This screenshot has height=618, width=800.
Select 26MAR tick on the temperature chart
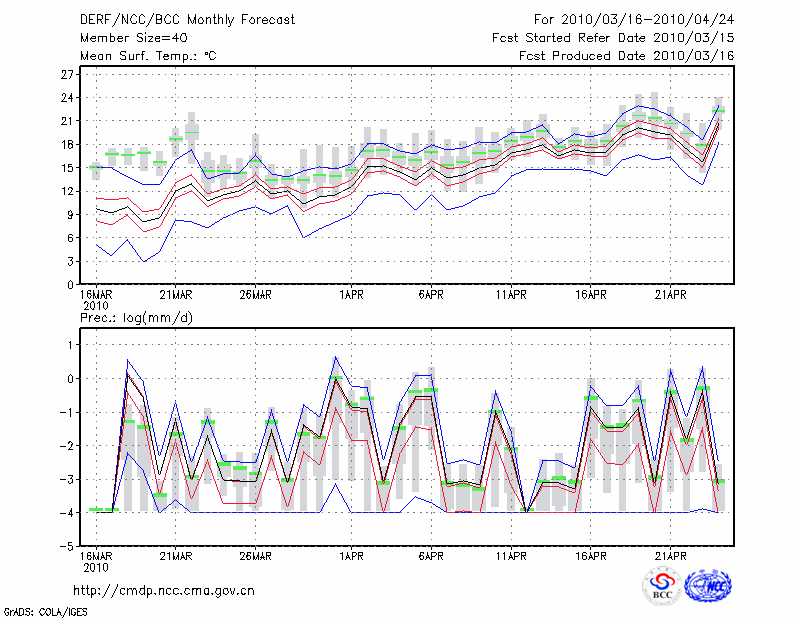pos(255,295)
